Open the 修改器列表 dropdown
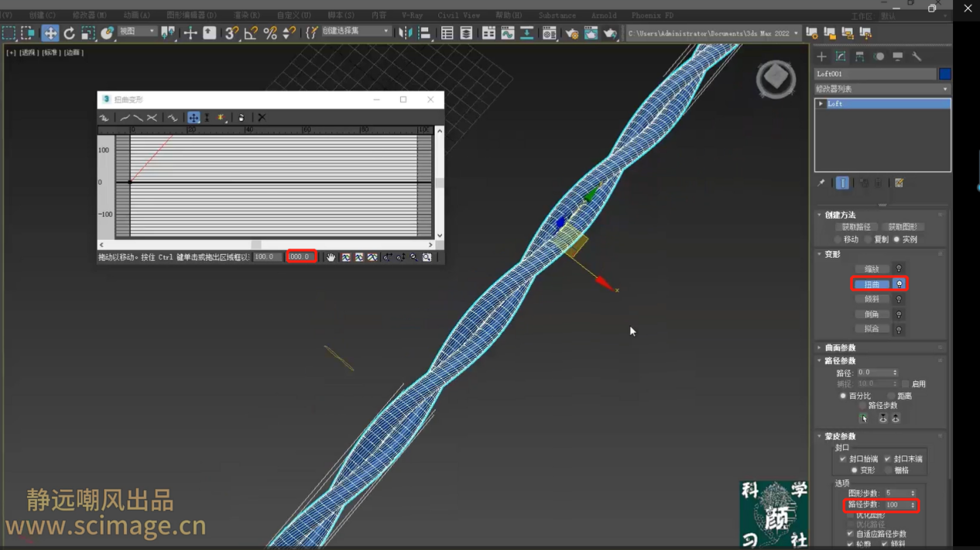This screenshot has width=980, height=550. point(882,89)
